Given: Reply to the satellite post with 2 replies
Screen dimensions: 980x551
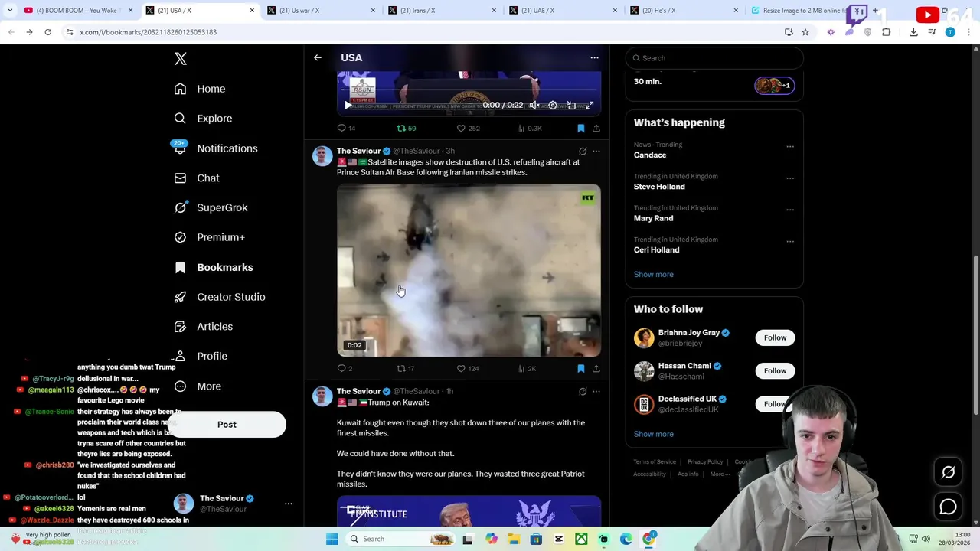Looking at the screenshot, I should pos(345,369).
